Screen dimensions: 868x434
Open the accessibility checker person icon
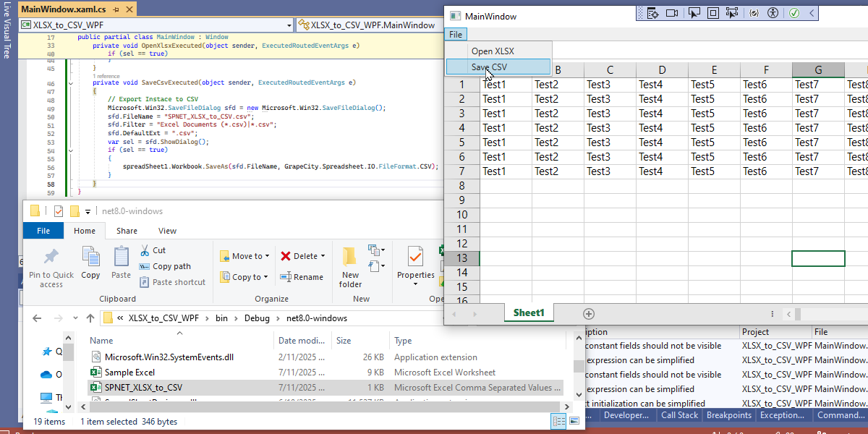tap(773, 13)
